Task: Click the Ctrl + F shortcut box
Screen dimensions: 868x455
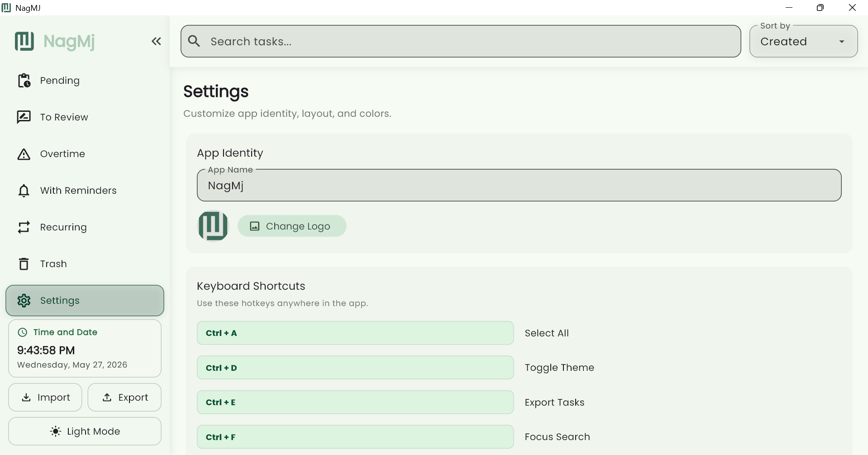Action: tap(355, 437)
